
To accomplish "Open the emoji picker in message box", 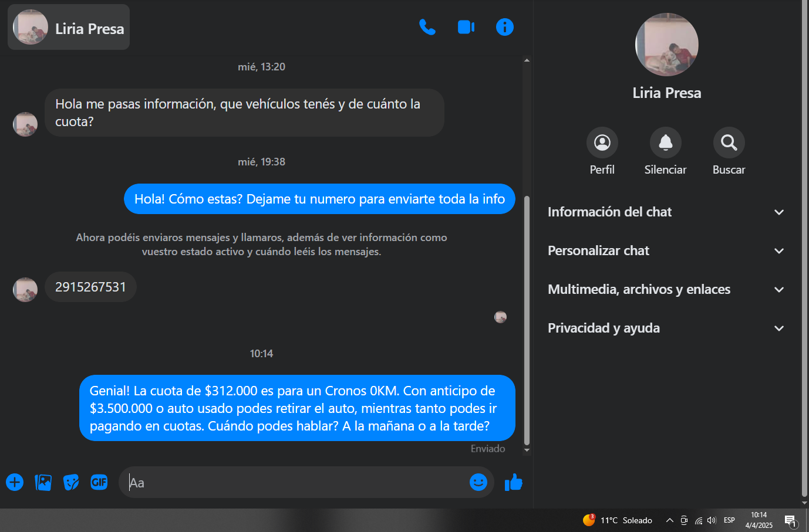I will 478,482.
